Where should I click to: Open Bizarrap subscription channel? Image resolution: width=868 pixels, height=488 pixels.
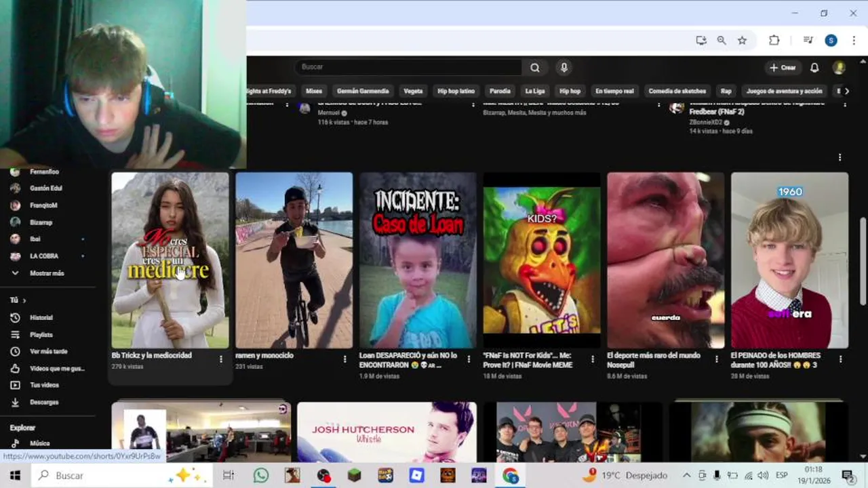coord(41,222)
